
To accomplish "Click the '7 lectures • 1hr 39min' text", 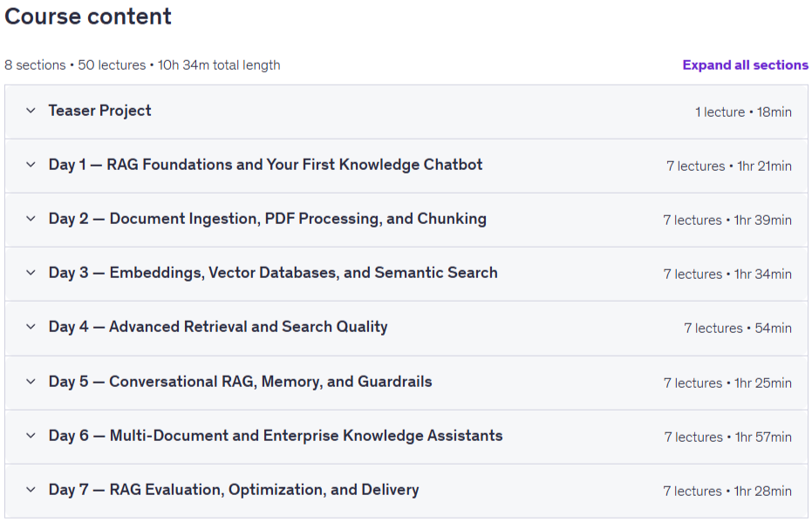I will click(727, 220).
